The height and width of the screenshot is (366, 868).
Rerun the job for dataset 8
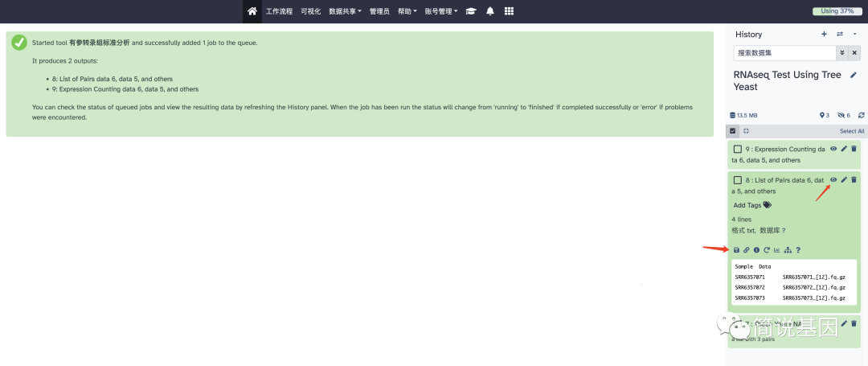[x=767, y=250]
